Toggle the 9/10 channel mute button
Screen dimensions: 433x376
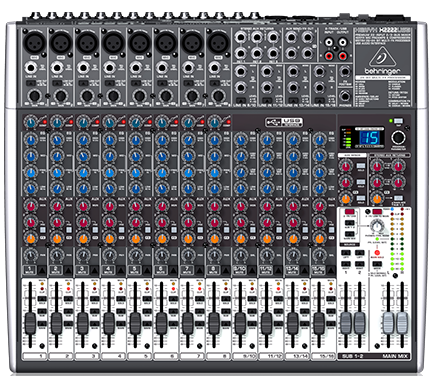(x=252, y=270)
